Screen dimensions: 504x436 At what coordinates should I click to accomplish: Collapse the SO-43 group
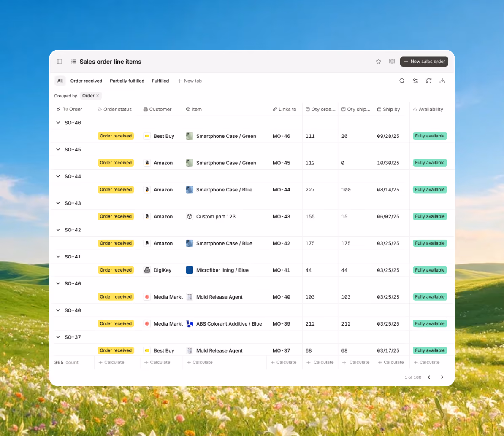click(x=58, y=203)
